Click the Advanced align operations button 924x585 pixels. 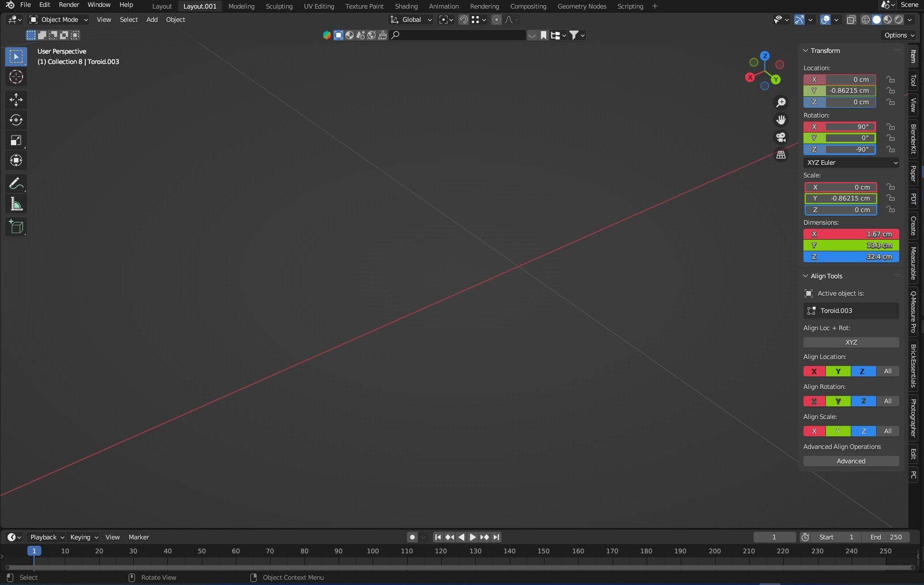[851, 461]
